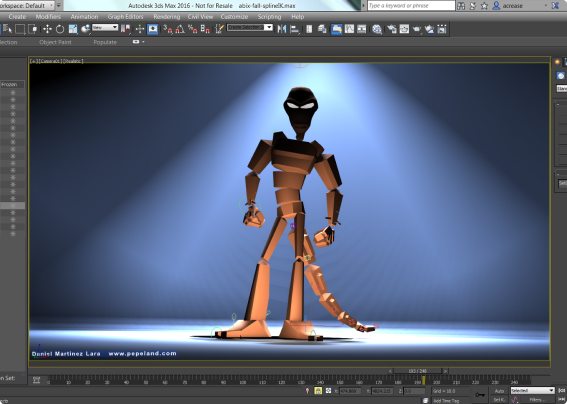The image size is (567, 404).
Task: Open the Animation menu
Action: point(84,17)
